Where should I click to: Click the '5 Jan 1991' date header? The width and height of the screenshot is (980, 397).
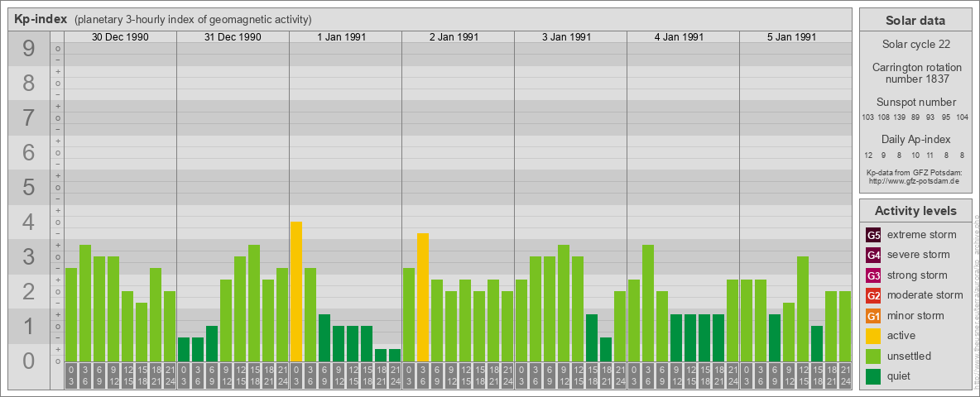coord(791,37)
